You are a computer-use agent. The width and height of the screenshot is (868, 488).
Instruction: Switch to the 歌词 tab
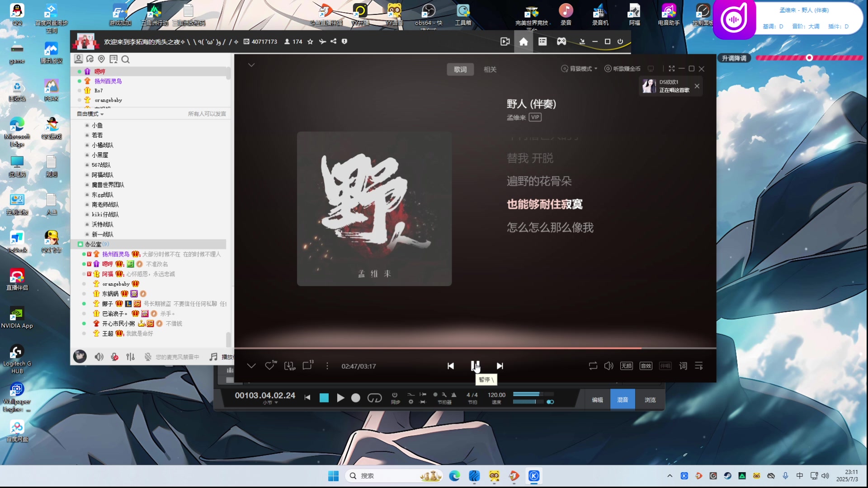click(460, 70)
